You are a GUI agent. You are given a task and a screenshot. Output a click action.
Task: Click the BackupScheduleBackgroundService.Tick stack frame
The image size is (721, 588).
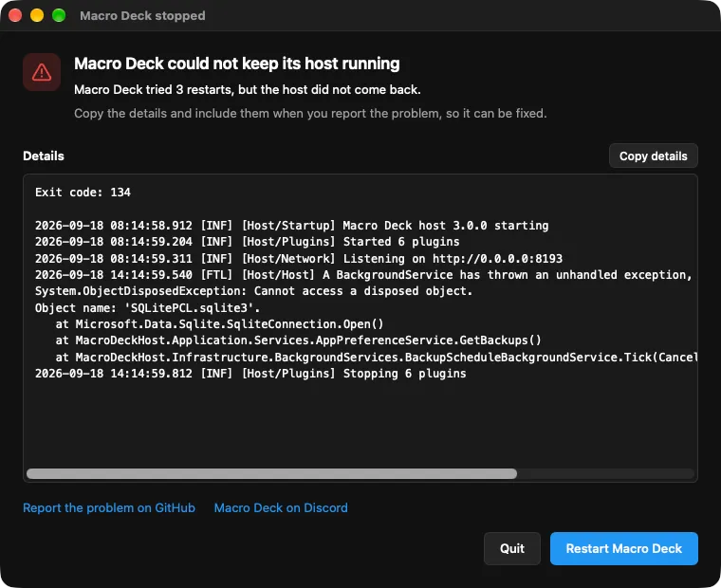coord(376,358)
